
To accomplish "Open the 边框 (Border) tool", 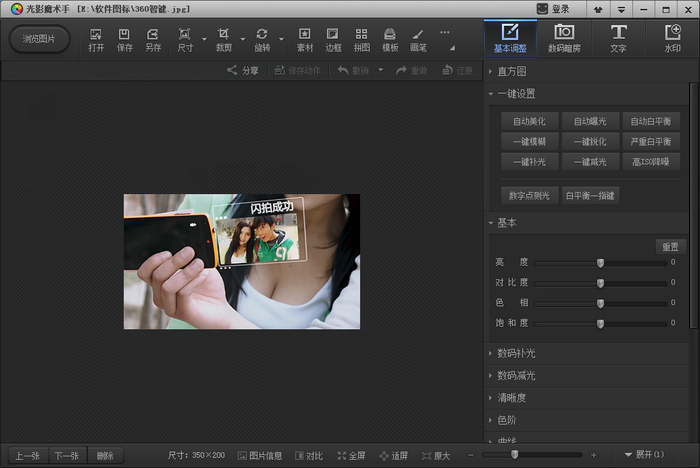I will click(333, 39).
